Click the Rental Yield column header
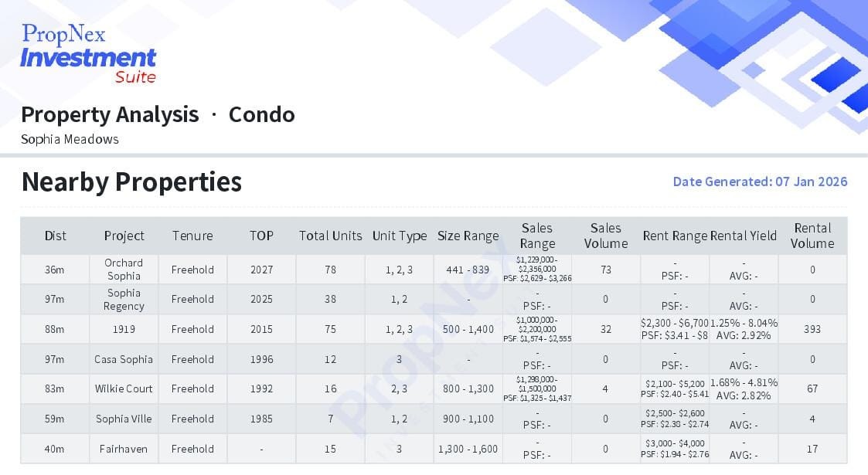Viewport: 868px width, 475px height. tap(744, 236)
